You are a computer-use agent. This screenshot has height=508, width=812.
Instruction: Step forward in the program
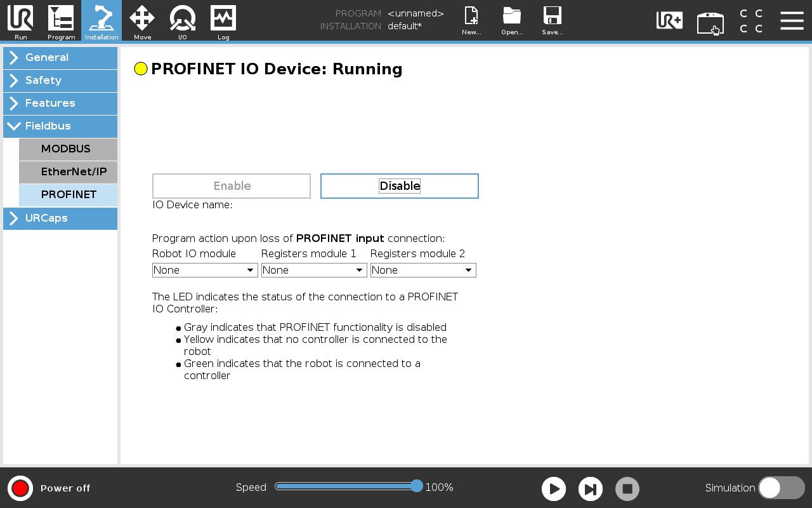tap(591, 489)
